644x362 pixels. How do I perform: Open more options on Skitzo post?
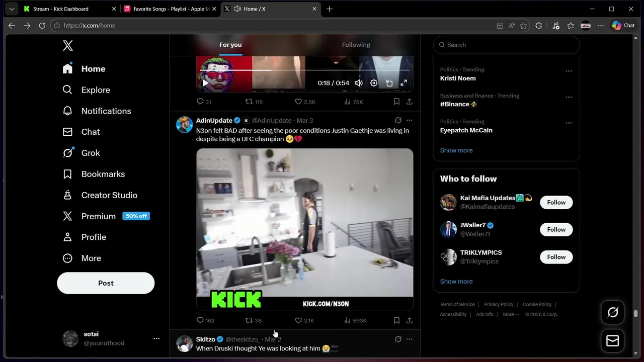pyautogui.click(x=410, y=339)
